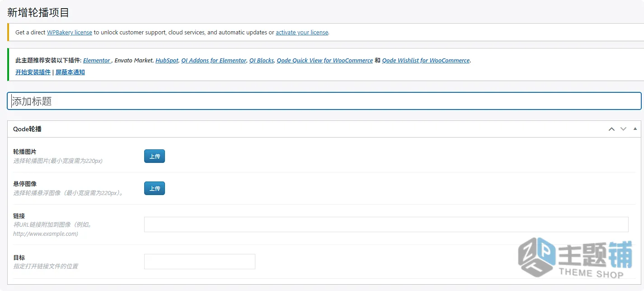
Task: Click into the 链接 URL field
Action: coord(386,224)
